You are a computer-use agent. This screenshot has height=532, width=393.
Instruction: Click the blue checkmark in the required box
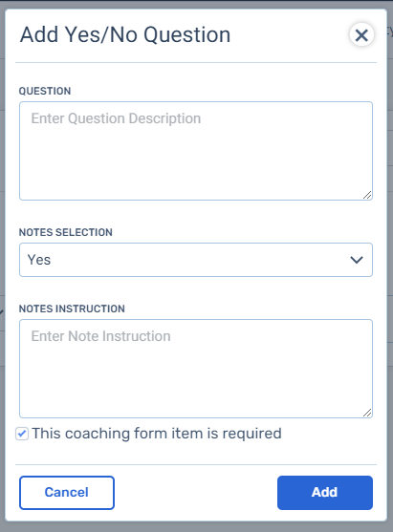(22, 434)
